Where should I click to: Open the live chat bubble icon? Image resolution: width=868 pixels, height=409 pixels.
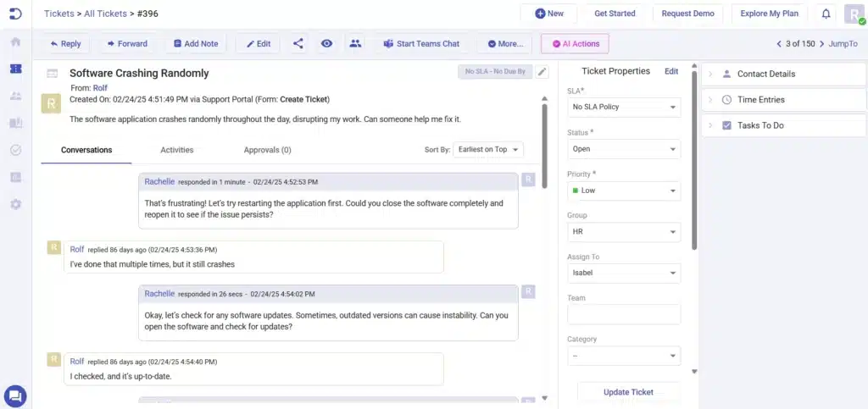pyautogui.click(x=15, y=395)
